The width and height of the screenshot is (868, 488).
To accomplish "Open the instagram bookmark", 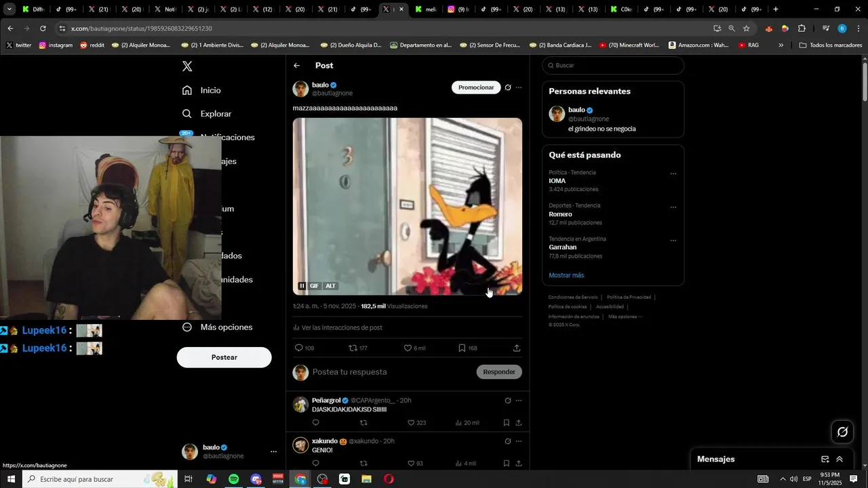I will [56, 45].
